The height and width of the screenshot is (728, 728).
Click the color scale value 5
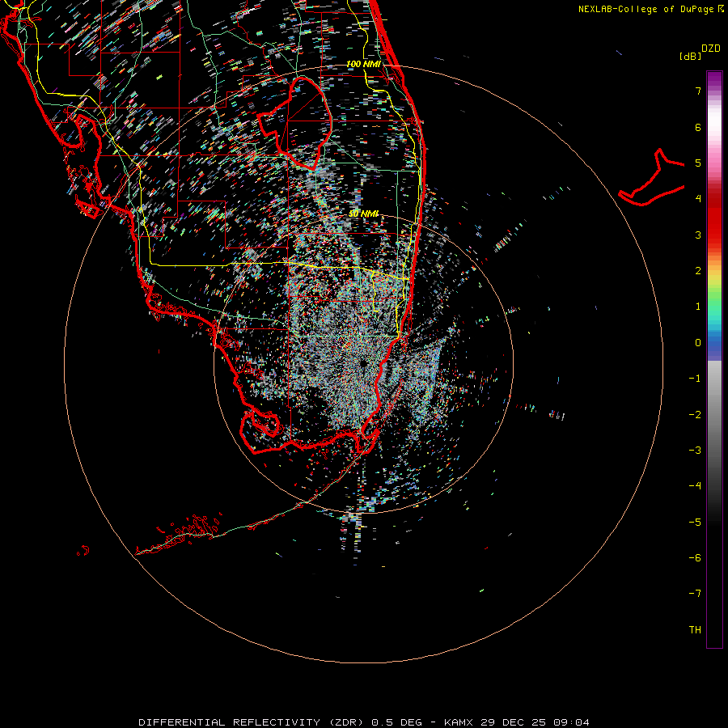(698, 163)
